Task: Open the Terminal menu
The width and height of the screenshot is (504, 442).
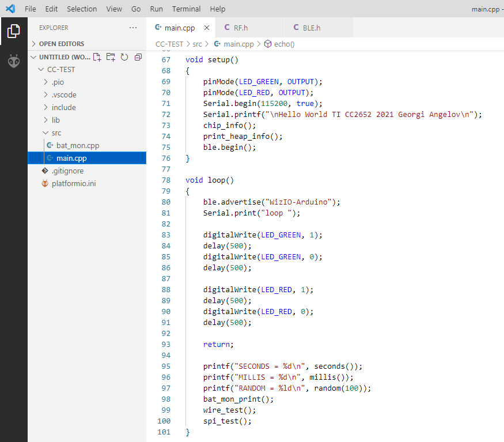Action: 186,9
